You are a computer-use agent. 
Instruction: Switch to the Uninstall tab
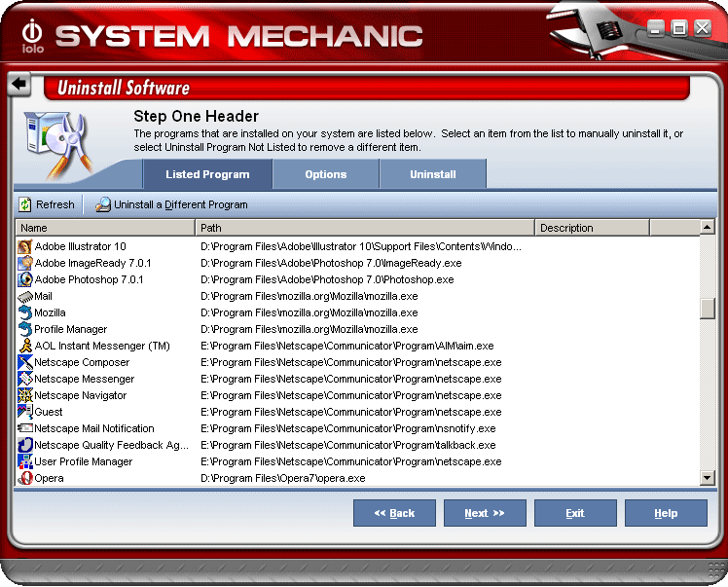[433, 174]
